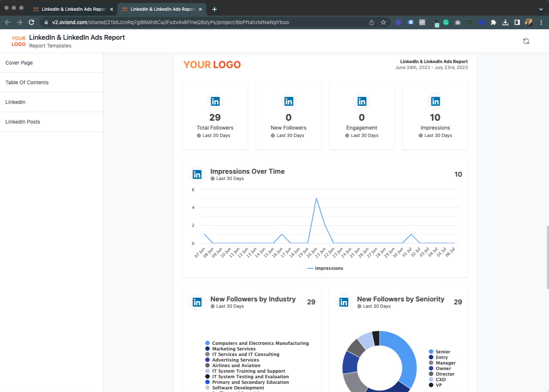
Task: Click LinkedIn icon beside New Followers by Industry
Action: (x=197, y=302)
